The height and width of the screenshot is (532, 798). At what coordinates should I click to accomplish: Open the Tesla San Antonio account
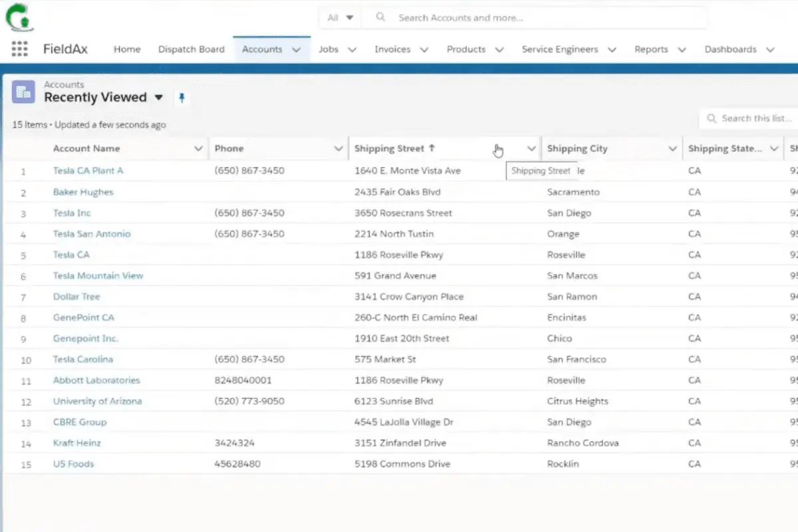(x=92, y=234)
